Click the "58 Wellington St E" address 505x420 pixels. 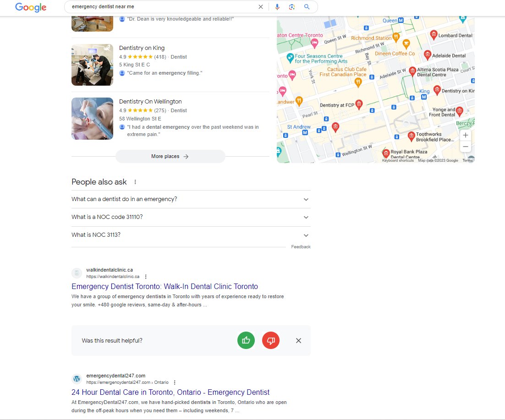140,119
